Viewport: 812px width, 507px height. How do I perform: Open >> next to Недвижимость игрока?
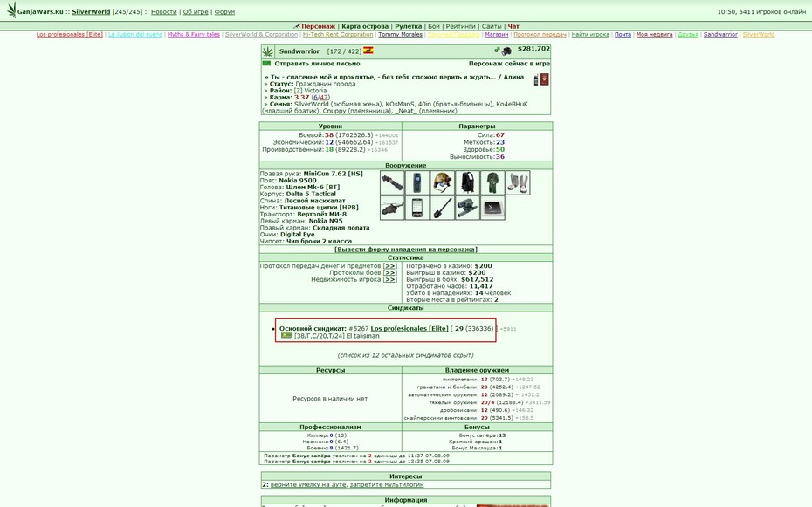(x=390, y=279)
